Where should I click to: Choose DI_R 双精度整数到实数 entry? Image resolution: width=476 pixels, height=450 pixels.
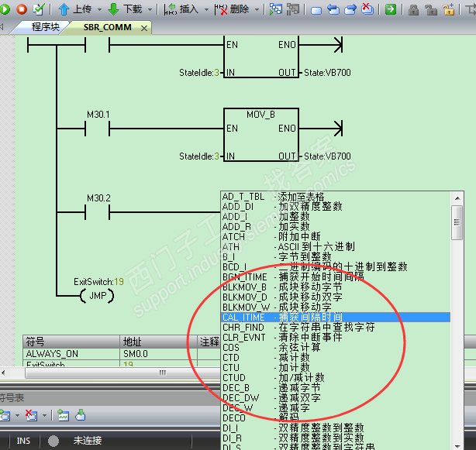click(336, 438)
